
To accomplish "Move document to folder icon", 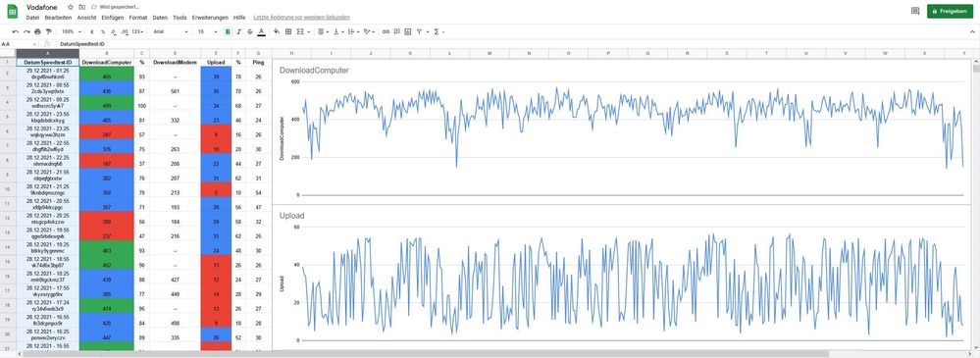I will 81,7.
